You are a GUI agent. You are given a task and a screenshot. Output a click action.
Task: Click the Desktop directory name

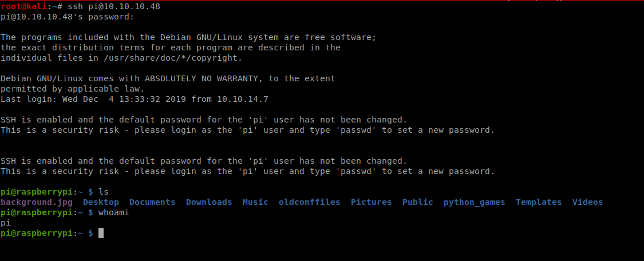(x=101, y=202)
